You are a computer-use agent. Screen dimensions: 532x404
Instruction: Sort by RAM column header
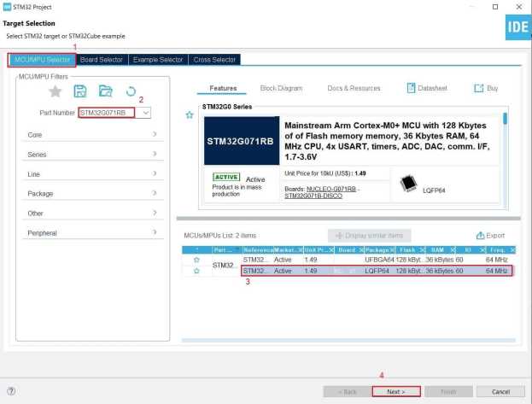(x=441, y=250)
